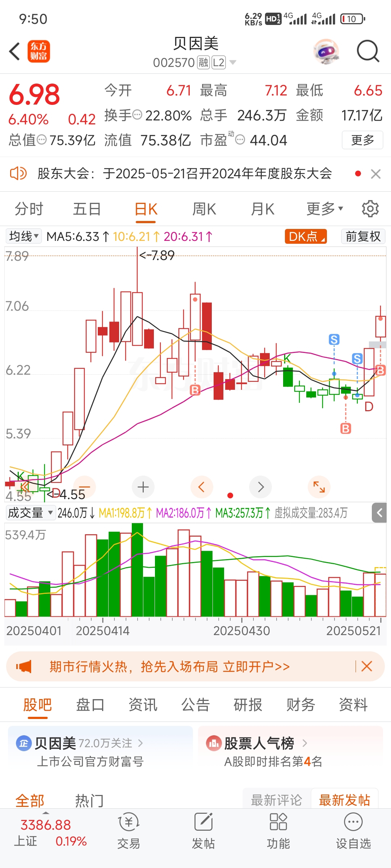Tap the 发帖 post icon
391x868 pixels.
tap(203, 831)
